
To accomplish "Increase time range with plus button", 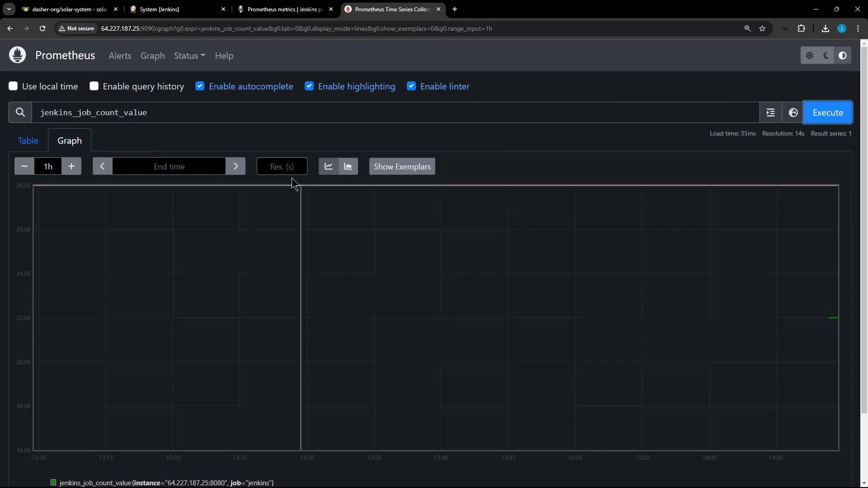I will point(71,166).
